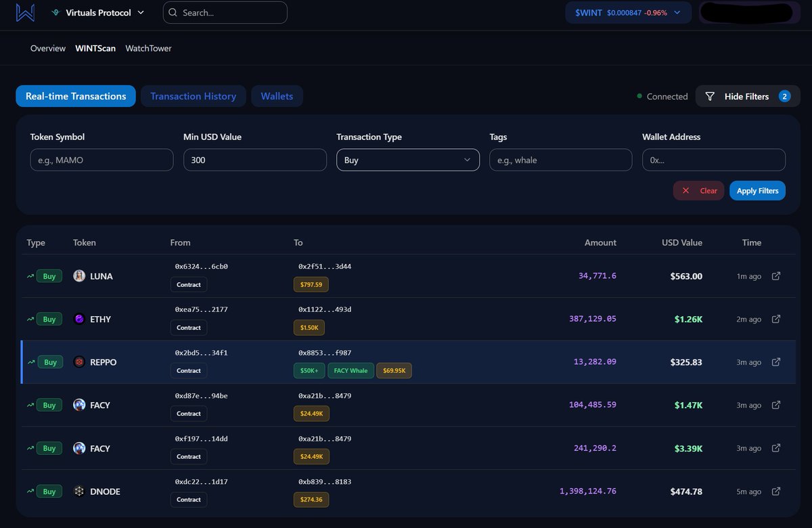
Task: Click address 0xb839...8183
Action: (x=325, y=482)
